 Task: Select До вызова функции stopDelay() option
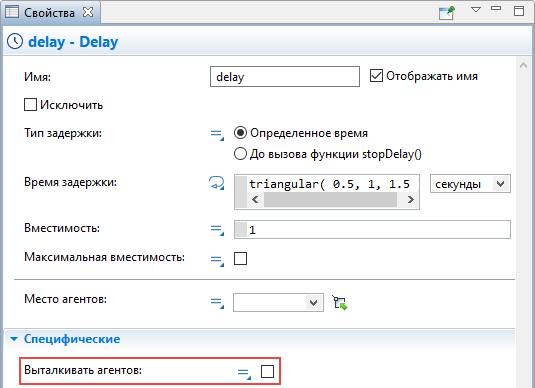pos(240,154)
